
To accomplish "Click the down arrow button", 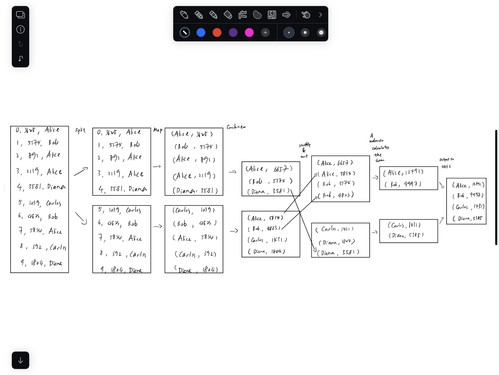I will click(x=20, y=360).
